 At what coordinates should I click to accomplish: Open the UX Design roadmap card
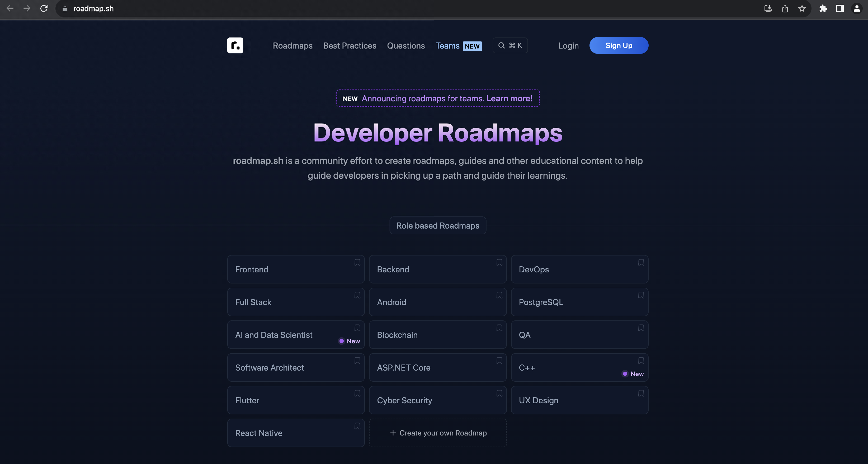[579, 400]
